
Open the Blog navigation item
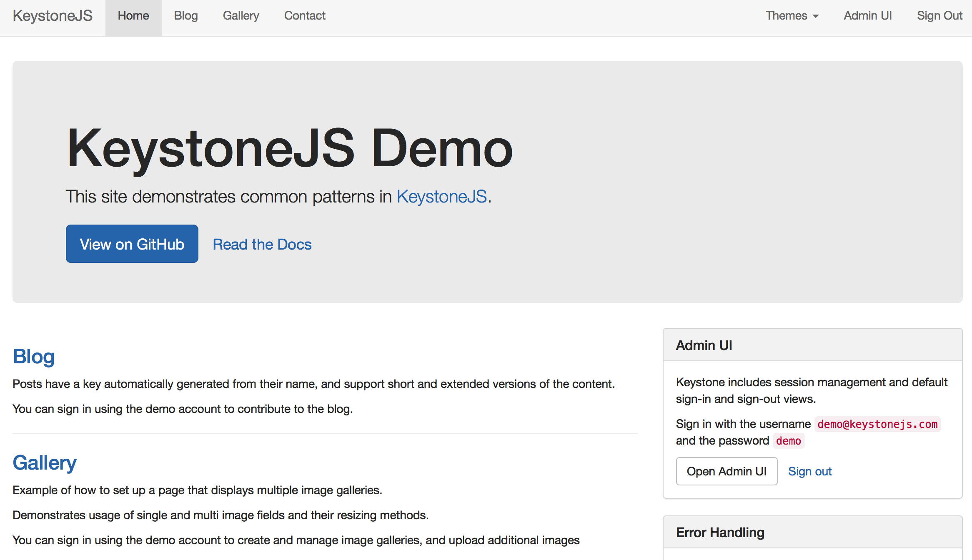point(186,16)
